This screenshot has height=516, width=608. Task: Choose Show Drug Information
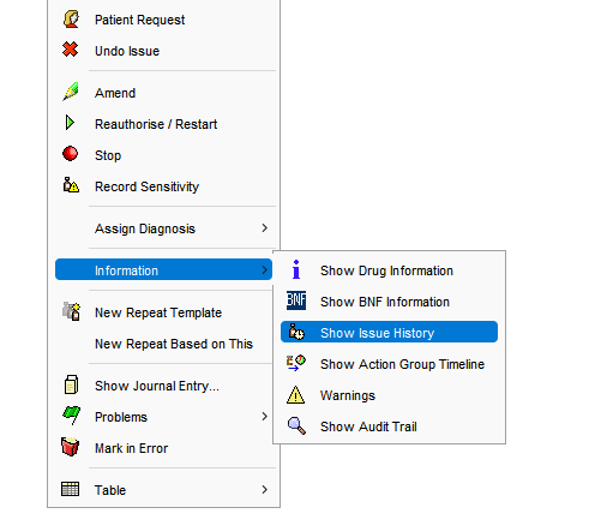pos(389,270)
